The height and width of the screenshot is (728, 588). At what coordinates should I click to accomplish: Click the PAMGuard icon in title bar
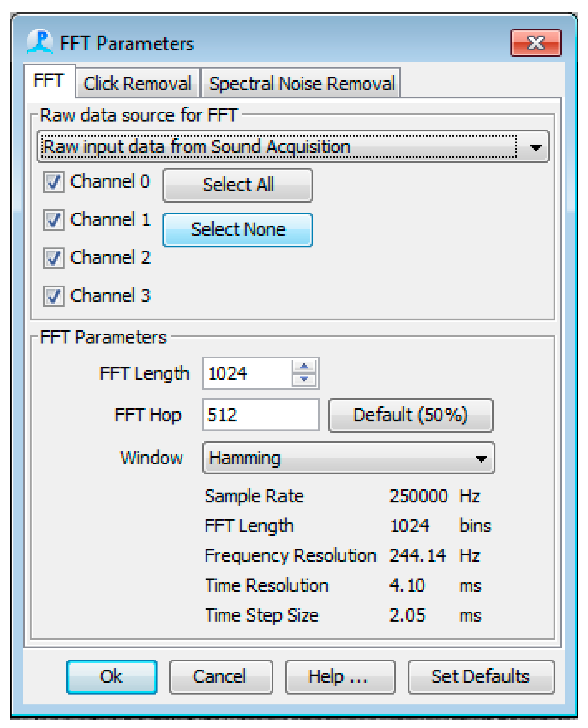[x=40, y=42]
